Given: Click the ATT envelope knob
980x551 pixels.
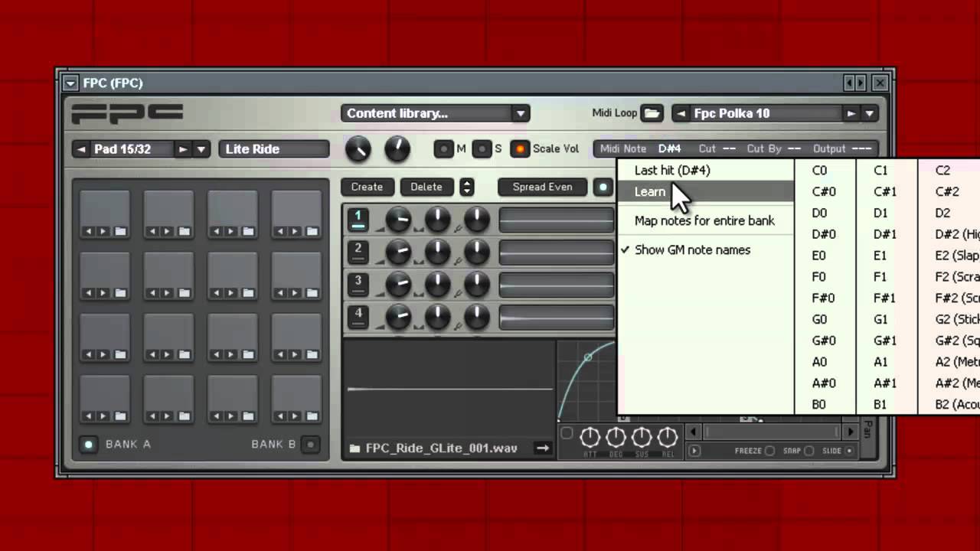Looking at the screenshot, I should click(x=590, y=437).
